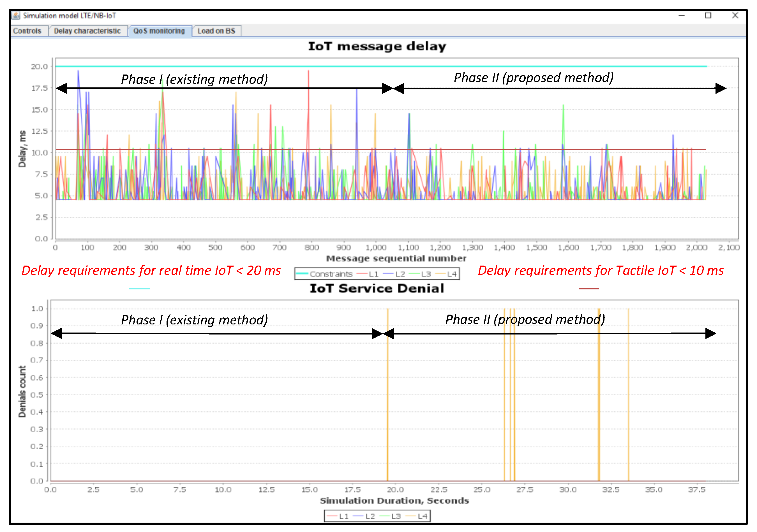The image size is (757, 532).
Task: Click L1 in the Service Denial legend
Action: point(344,517)
